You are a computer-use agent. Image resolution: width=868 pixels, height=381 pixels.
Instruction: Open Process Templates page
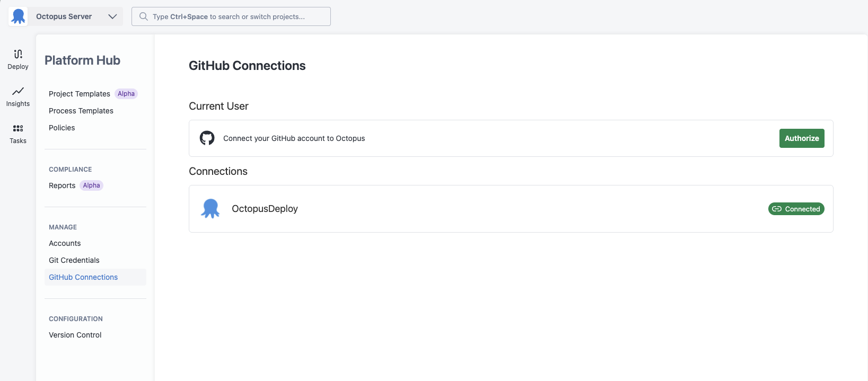click(81, 111)
